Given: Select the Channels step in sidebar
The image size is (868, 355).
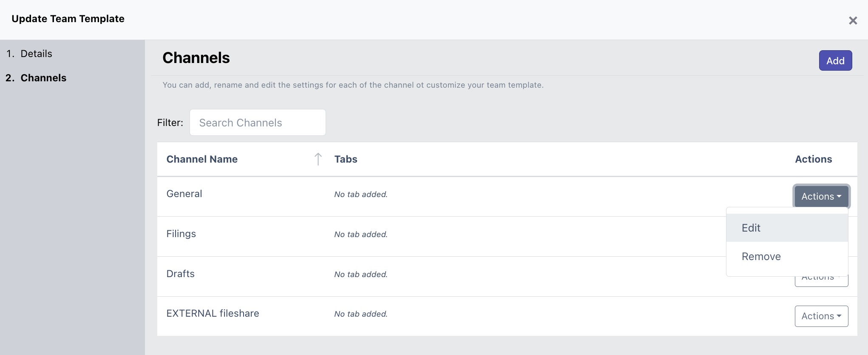Looking at the screenshot, I should tap(43, 78).
